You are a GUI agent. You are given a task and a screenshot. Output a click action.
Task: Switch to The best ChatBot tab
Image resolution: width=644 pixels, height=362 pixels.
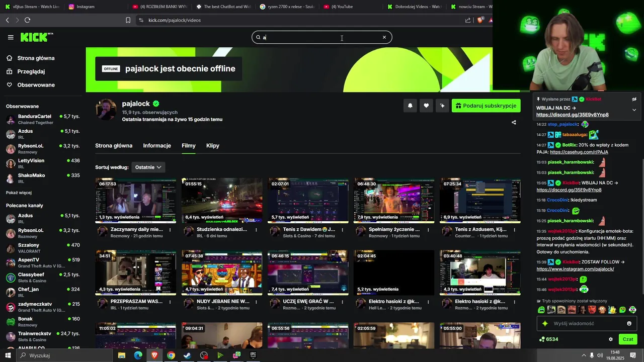coord(223,7)
